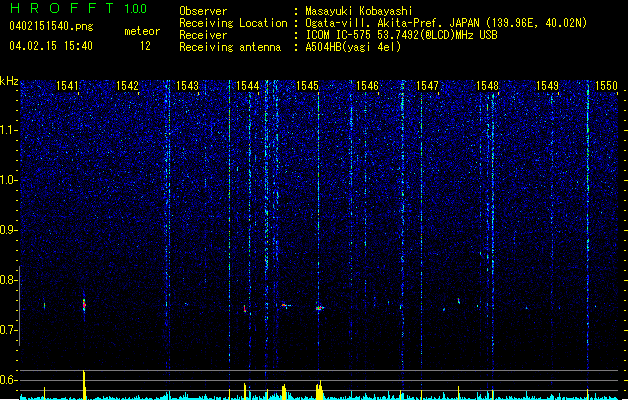The width and height of the screenshot is (629, 400).
Task: Select the filename 0402151540.png
Action: click(x=51, y=27)
